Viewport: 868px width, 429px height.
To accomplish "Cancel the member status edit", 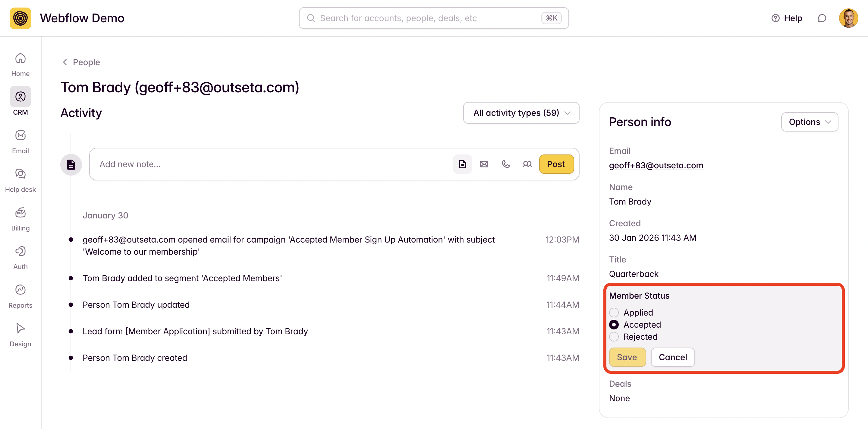I will [673, 357].
